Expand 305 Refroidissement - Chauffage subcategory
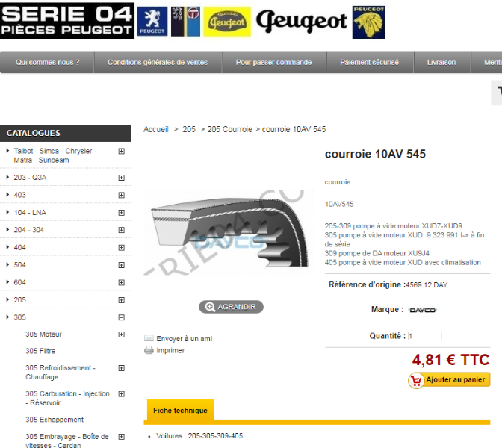This screenshot has height=448, width=502. pyautogui.click(x=121, y=368)
